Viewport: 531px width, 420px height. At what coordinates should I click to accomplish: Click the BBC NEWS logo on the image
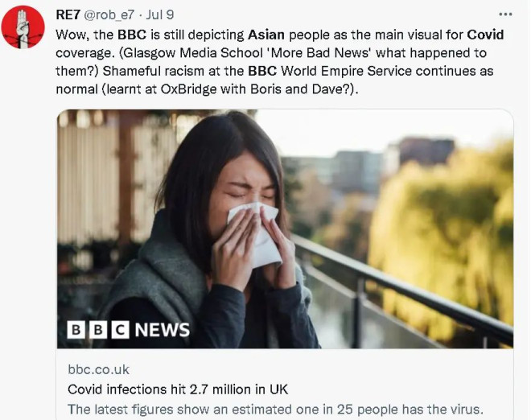[x=129, y=330]
